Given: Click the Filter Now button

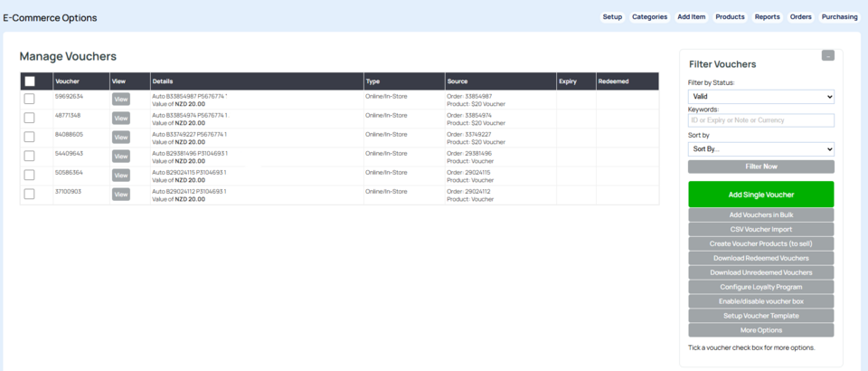Looking at the screenshot, I should point(761,166).
